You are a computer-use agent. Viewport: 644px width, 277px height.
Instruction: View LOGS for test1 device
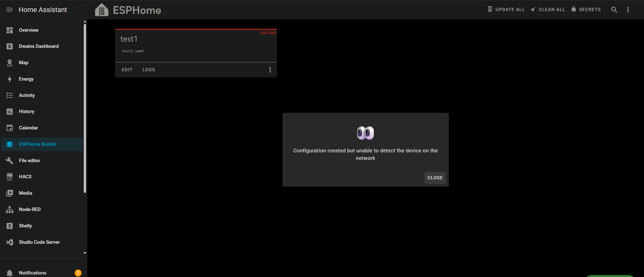tap(149, 70)
